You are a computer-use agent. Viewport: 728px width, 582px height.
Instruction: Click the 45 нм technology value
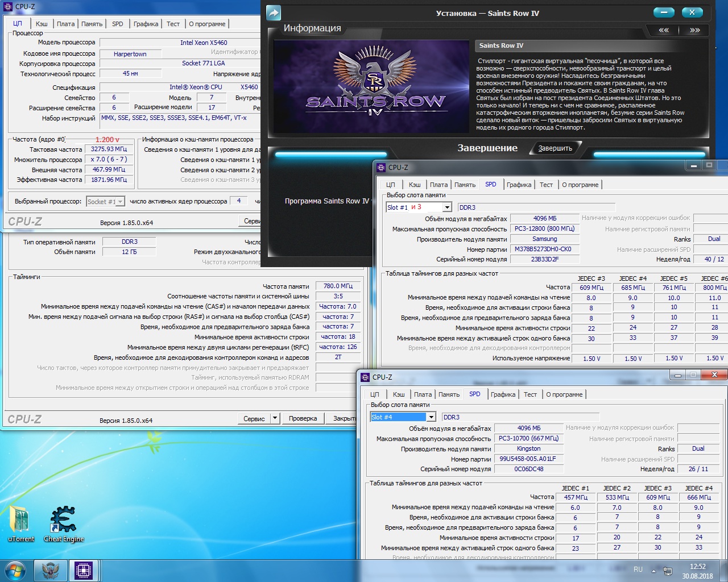click(x=130, y=73)
